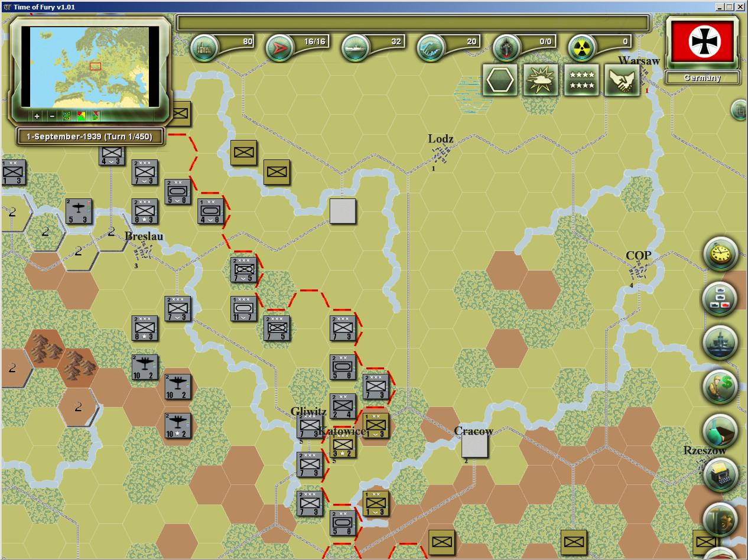Click the Europe minimap

(90, 66)
